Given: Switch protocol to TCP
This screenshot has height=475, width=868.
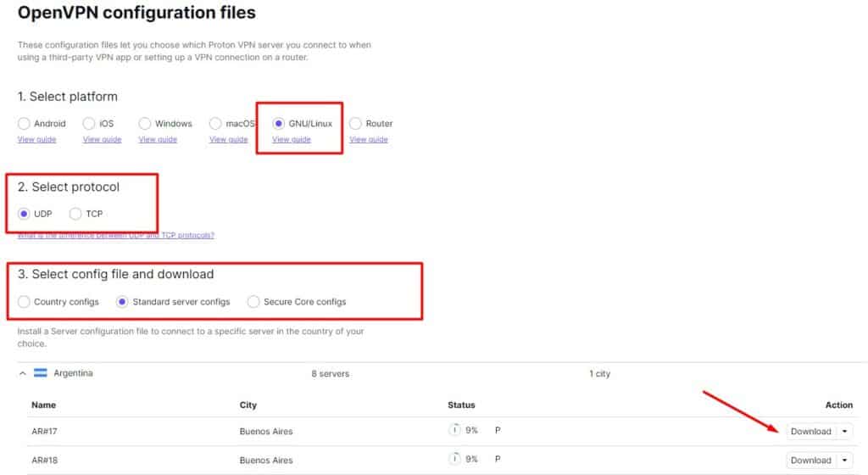Looking at the screenshot, I should tap(75, 214).
